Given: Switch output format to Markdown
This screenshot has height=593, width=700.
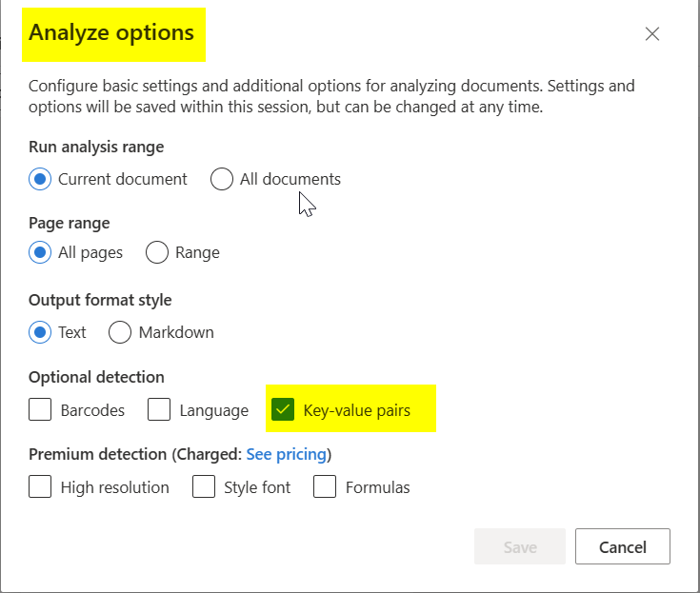Looking at the screenshot, I should tap(120, 332).
